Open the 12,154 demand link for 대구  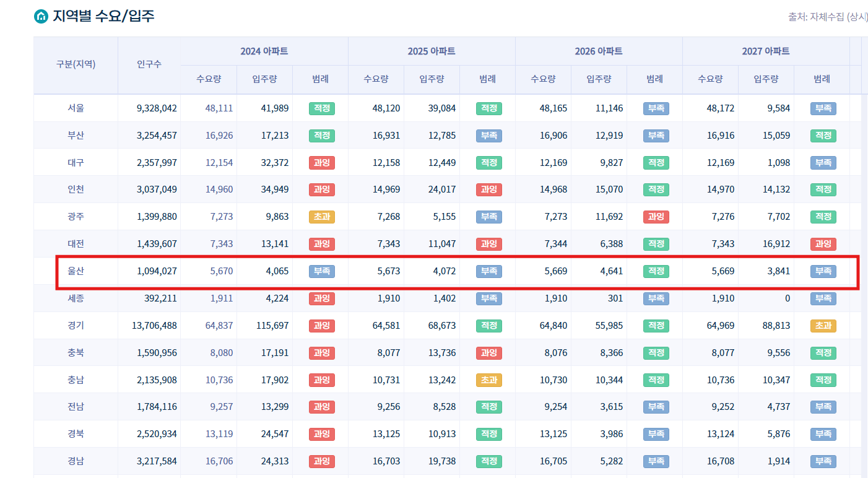tap(219, 163)
